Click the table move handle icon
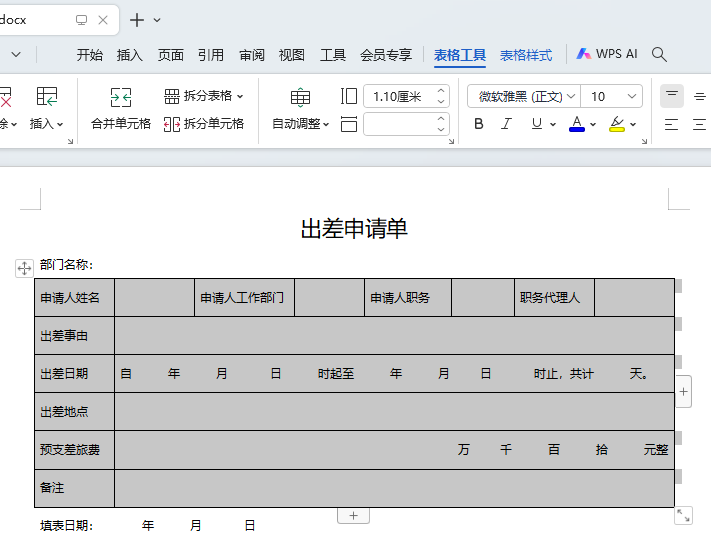 click(24, 267)
